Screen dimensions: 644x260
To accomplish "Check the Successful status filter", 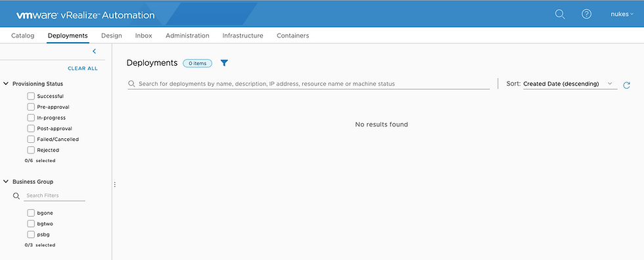I will (x=31, y=96).
